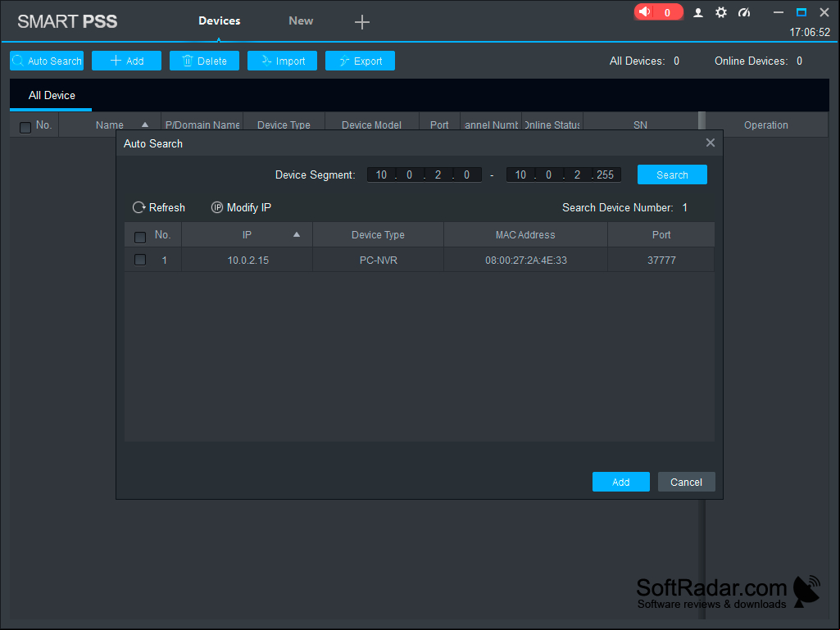Switch to the New tab
840x630 pixels.
[x=301, y=21]
